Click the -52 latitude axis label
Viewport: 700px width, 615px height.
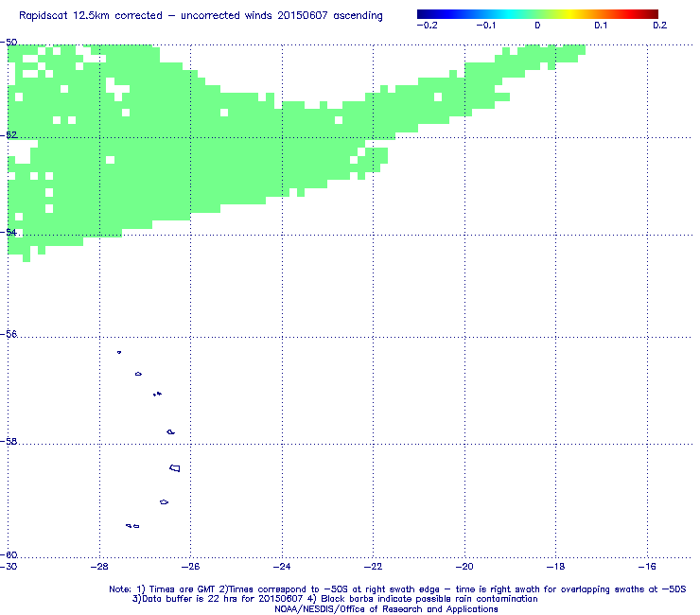[x=9, y=135]
